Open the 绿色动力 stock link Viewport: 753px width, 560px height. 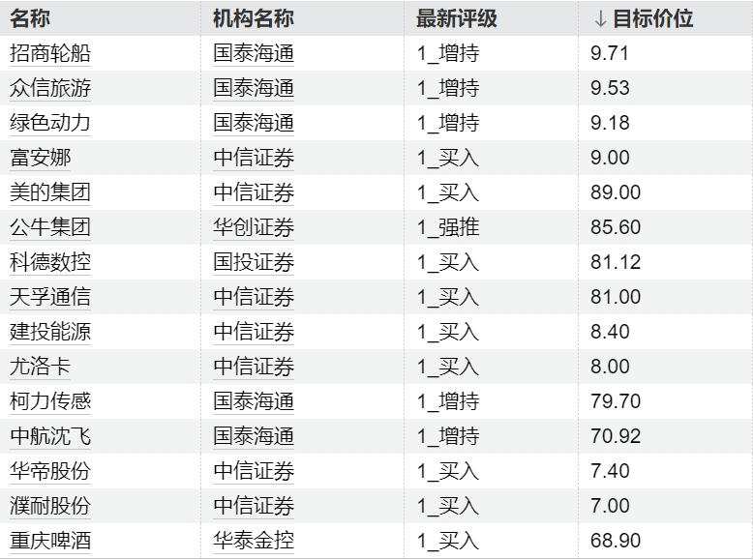pyautogui.click(x=50, y=123)
